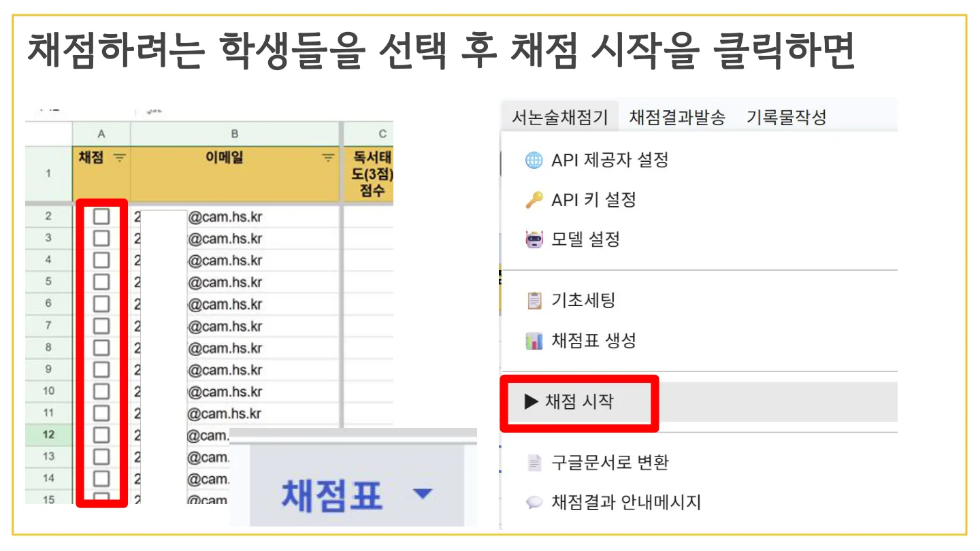This screenshot has width=980, height=551.
Task: Select row 2 header
Action: 48,217
